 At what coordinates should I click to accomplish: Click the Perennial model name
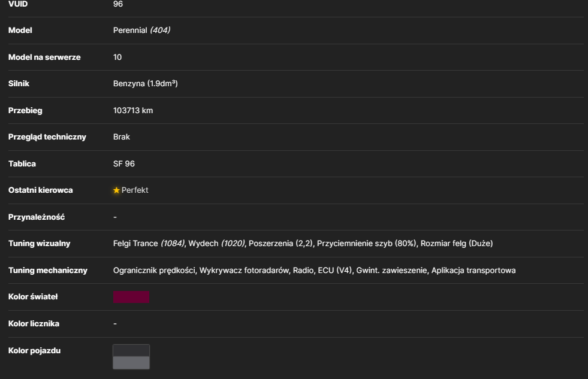tap(130, 31)
